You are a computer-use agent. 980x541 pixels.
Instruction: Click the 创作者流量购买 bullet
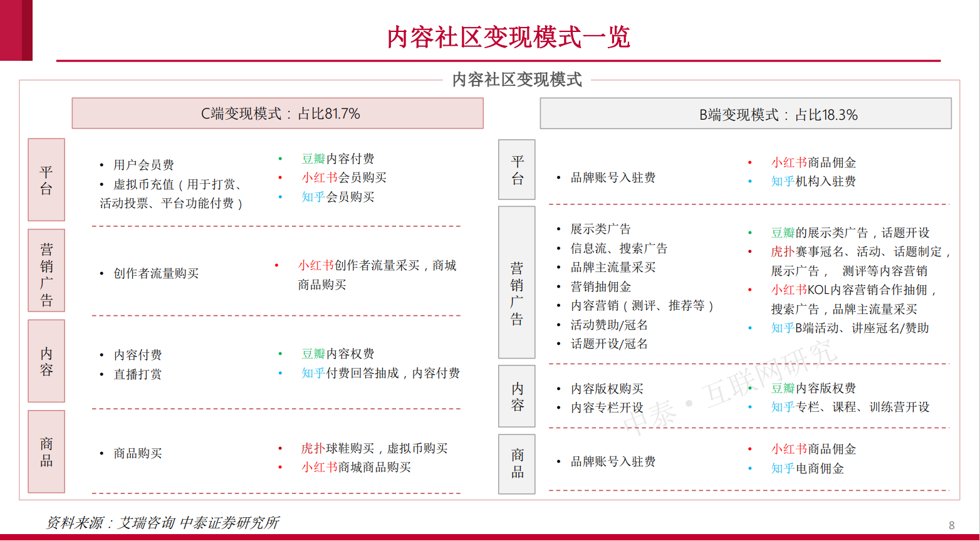[x=156, y=273]
